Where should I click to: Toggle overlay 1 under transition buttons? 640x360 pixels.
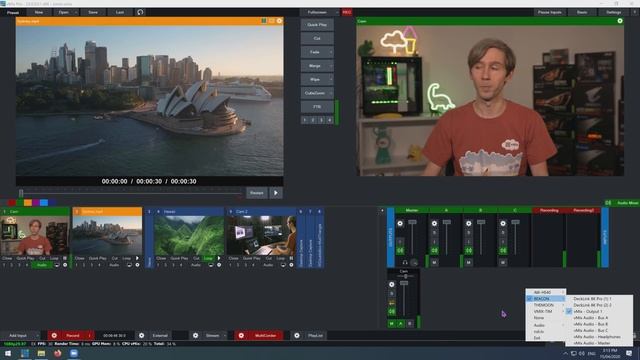point(304,120)
